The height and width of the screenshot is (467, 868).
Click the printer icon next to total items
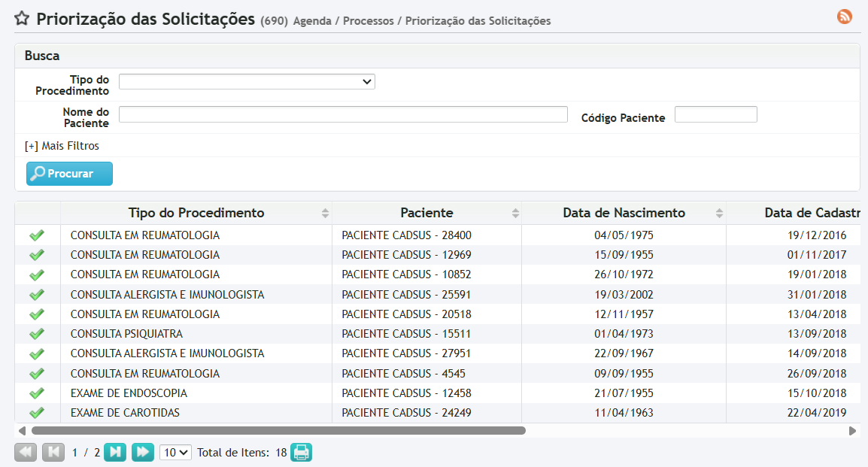click(x=301, y=452)
